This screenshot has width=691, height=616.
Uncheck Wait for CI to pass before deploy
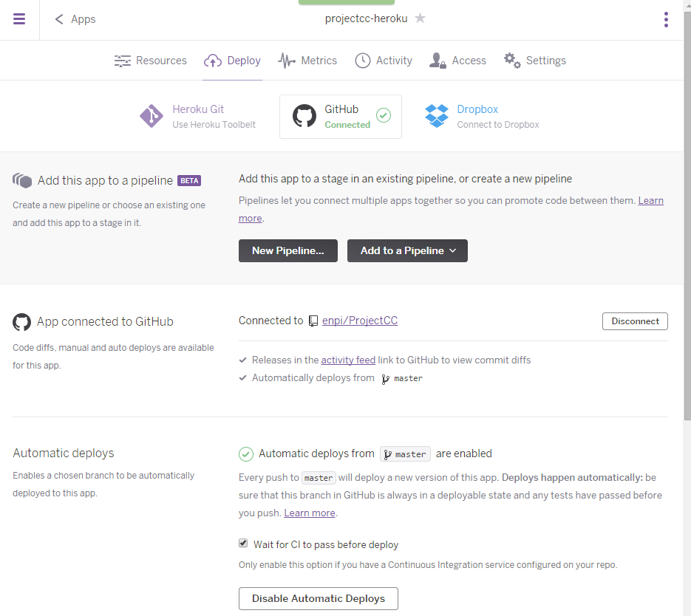[x=242, y=543]
